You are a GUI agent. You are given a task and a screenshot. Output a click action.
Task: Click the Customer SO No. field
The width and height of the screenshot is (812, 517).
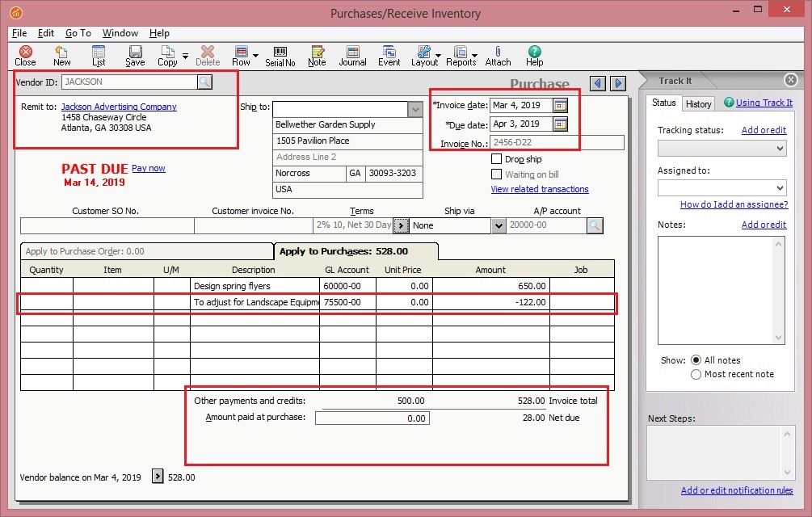coord(107,225)
